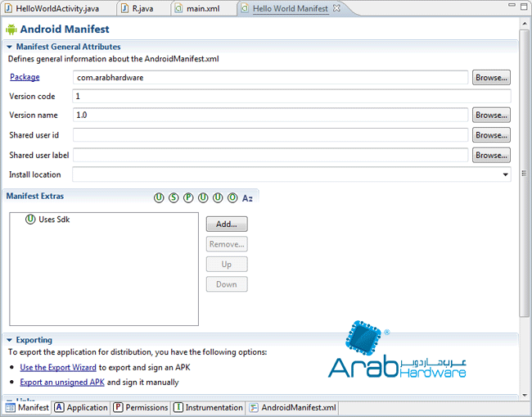
Task: Click the green Android robot icon
Action: [11, 29]
